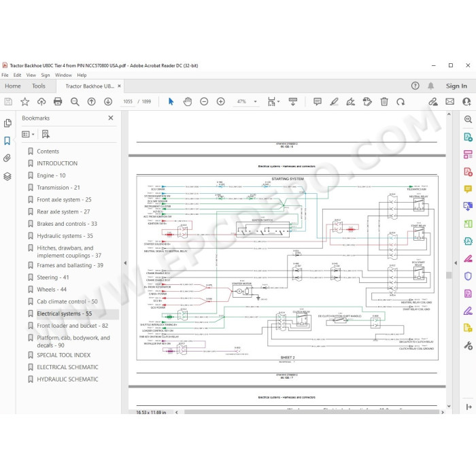Screen dimensions: 476x476
Task: Open Search tool magnifier in right pane
Action: pyautogui.click(x=468, y=119)
